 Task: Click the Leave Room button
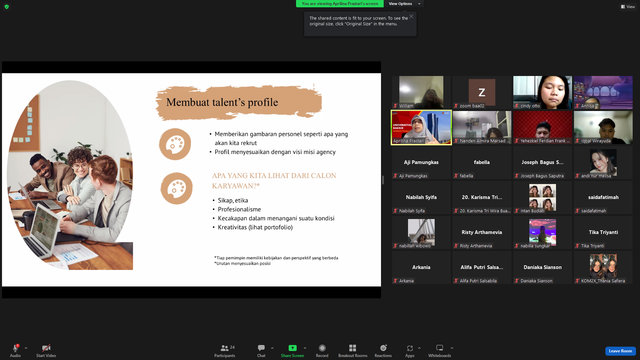(x=620, y=351)
